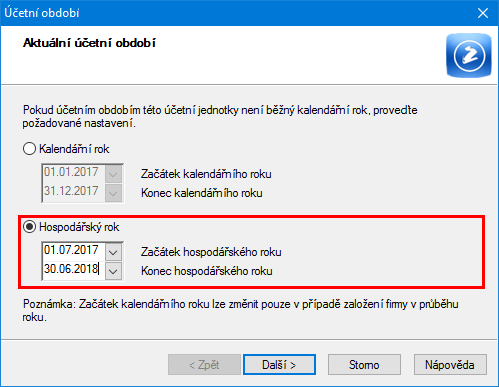Close the Účetní období dialog
The height and width of the screenshot is (387, 499).
(483, 13)
